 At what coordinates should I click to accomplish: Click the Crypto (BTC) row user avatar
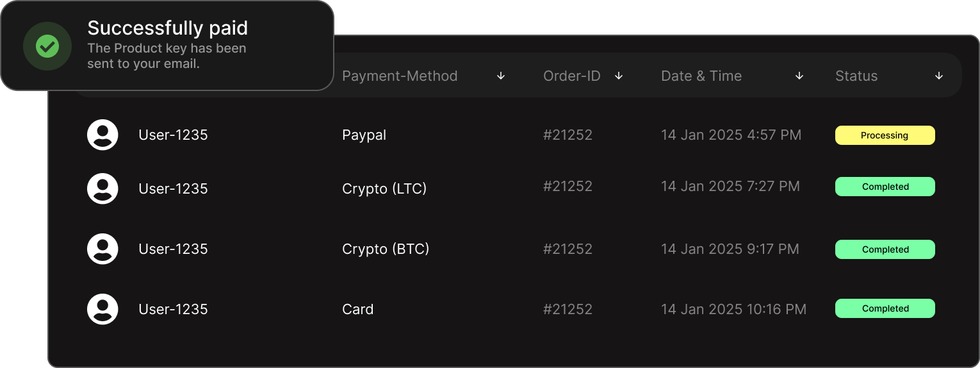tap(102, 249)
